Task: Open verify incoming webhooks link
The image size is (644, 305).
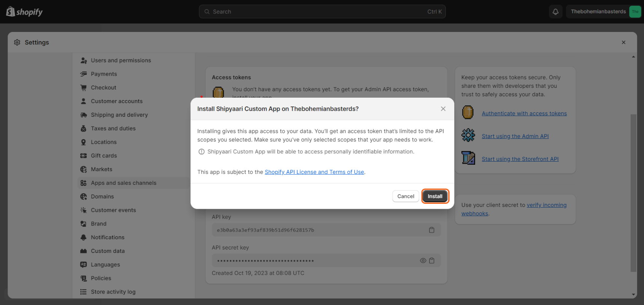Action: [514, 209]
